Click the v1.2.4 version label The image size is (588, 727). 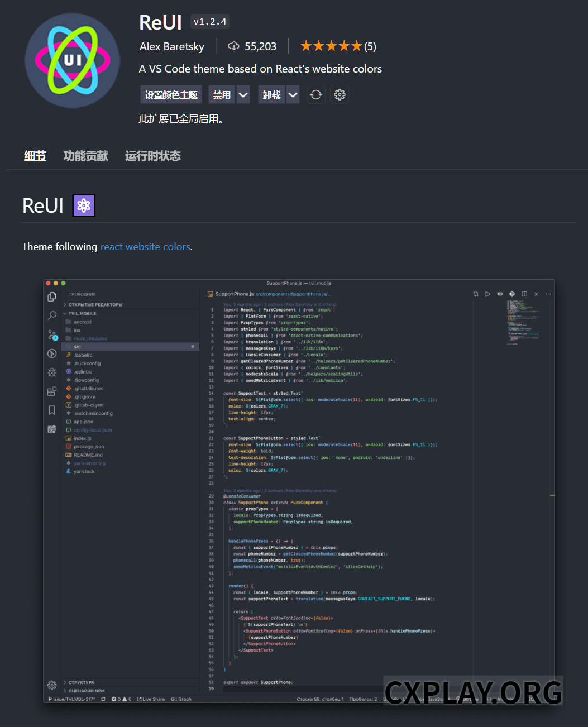[210, 22]
